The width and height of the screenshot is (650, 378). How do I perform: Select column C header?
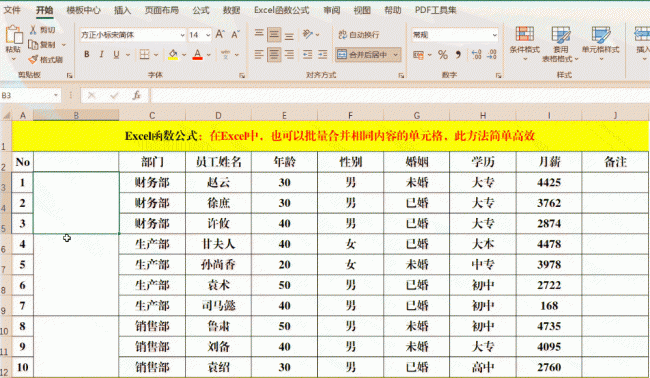pyautogui.click(x=152, y=116)
